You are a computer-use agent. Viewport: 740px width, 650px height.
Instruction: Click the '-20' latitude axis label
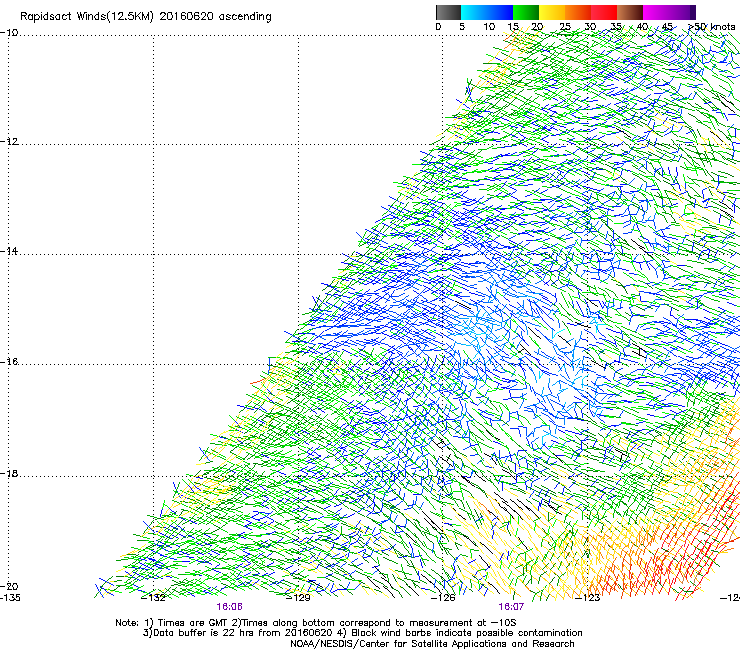click(x=9, y=586)
